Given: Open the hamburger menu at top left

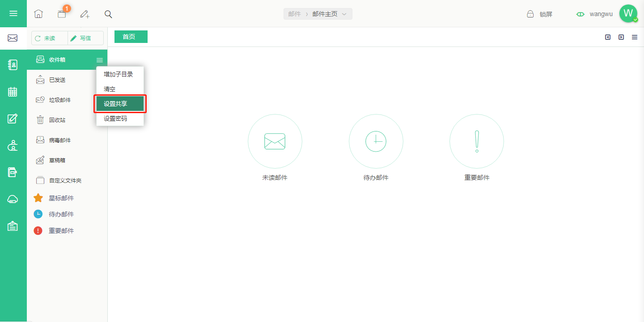Looking at the screenshot, I should (13, 13).
